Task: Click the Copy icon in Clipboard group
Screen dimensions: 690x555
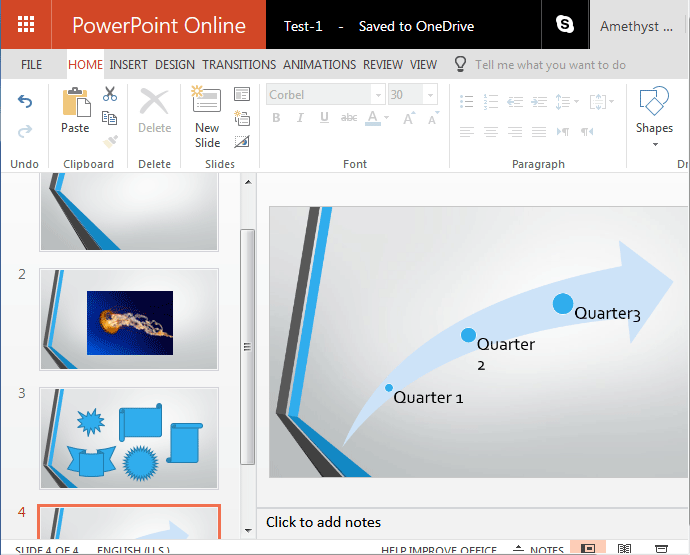Action: click(x=110, y=118)
